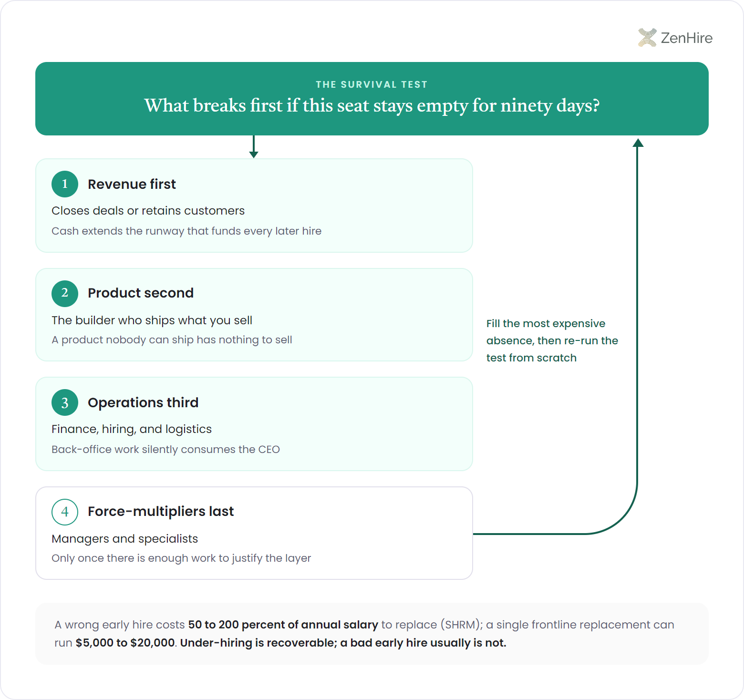Click the ZenHire brand name text

(x=687, y=38)
